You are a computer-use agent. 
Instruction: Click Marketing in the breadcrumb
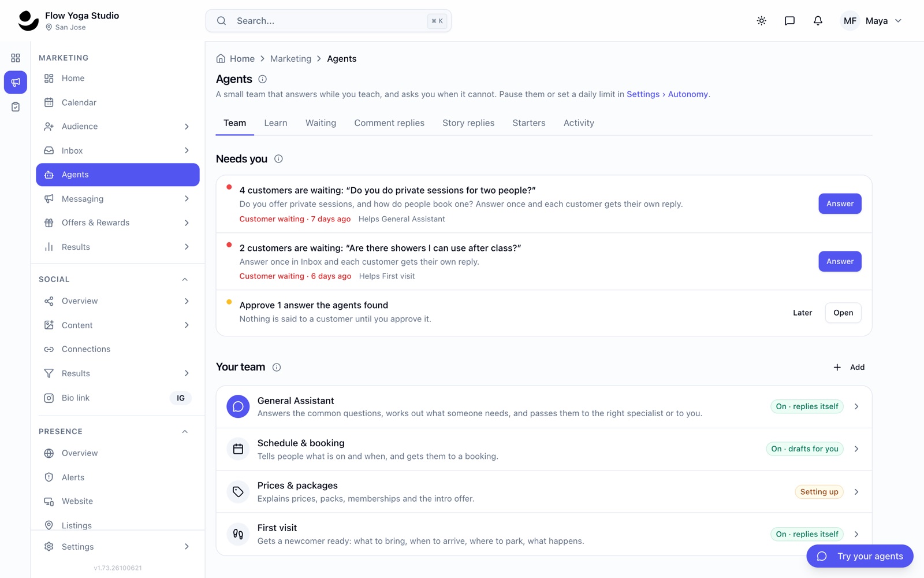coord(290,58)
